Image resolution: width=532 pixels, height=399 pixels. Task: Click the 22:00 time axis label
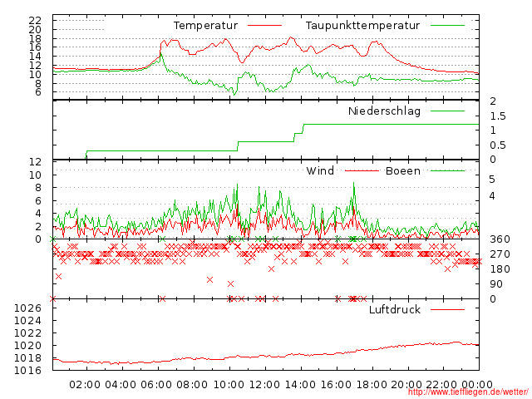441,385
